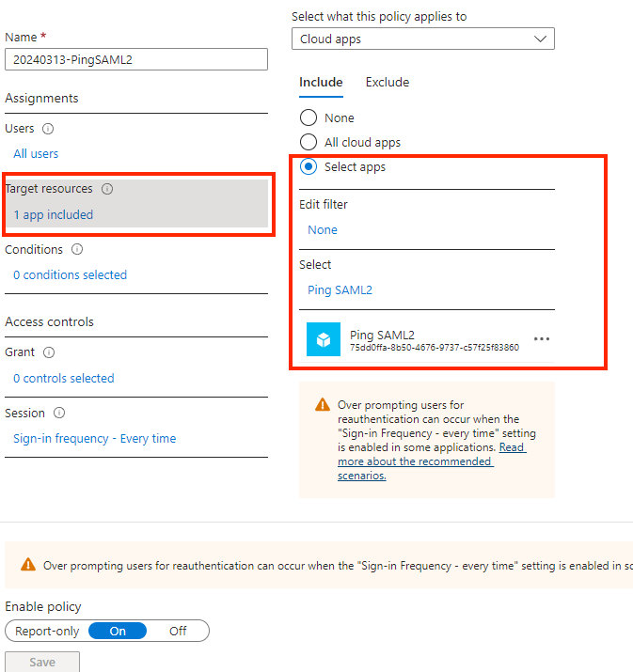Click the Ping SAML2 blue cube app icon
Image resolution: width=633 pixels, height=672 pixels.
pyautogui.click(x=324, y=340)
